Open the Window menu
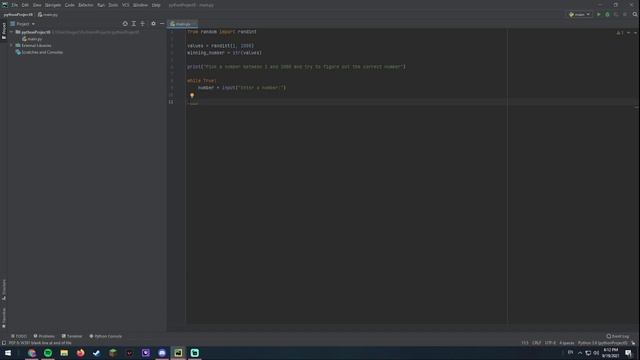 140,5
